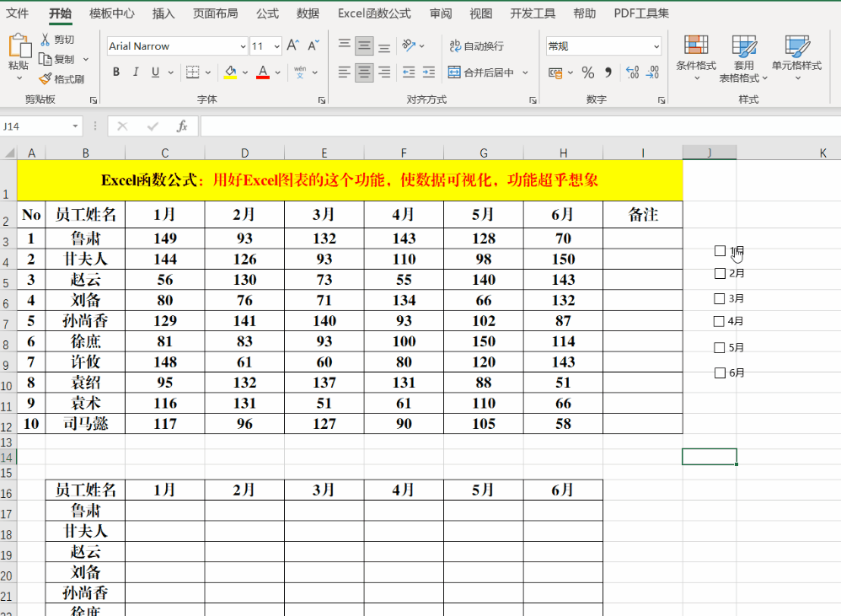Open the Number group dialog launcher
The image size is (841, 616).
(x=662, y=100)
